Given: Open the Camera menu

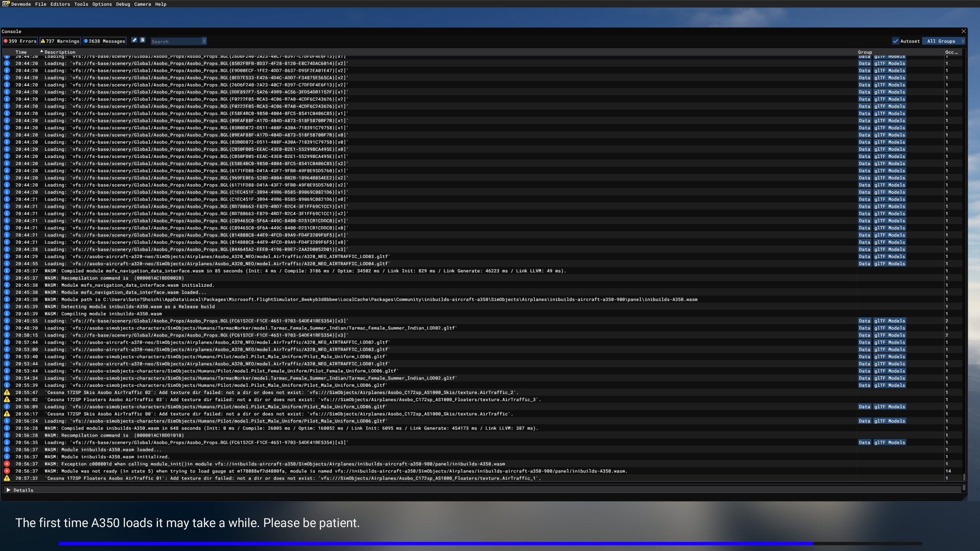Looking at the screenshot, I should (x=142, y=4).
